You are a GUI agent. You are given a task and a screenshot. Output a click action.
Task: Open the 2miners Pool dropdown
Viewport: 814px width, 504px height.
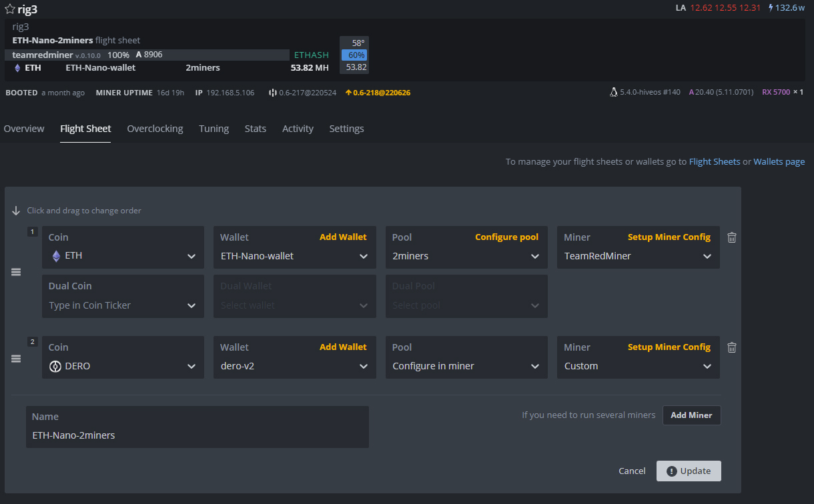tap(466, 256)
